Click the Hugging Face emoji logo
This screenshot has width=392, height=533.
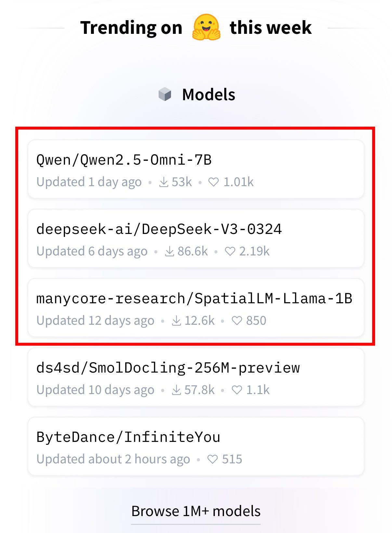click(x=206, y=27)
